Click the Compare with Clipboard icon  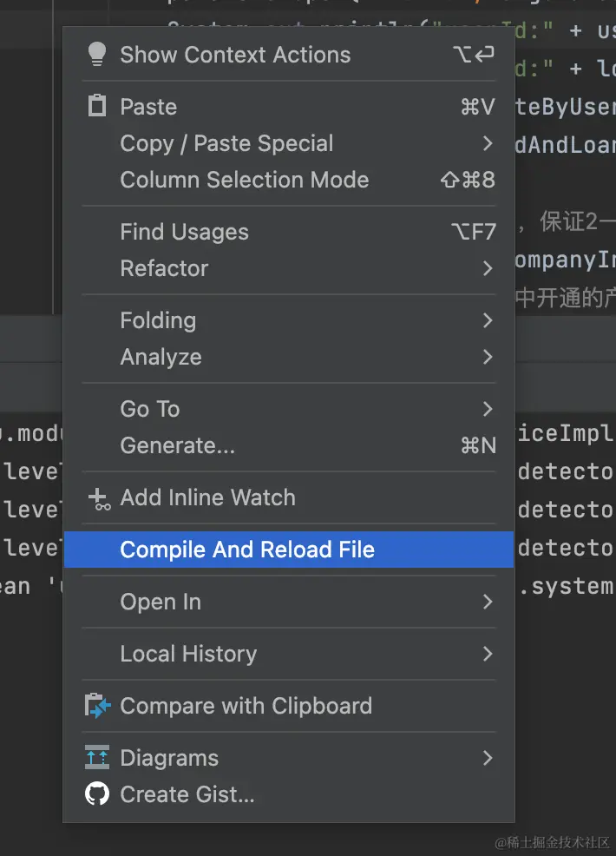click(x=98, y=705)
